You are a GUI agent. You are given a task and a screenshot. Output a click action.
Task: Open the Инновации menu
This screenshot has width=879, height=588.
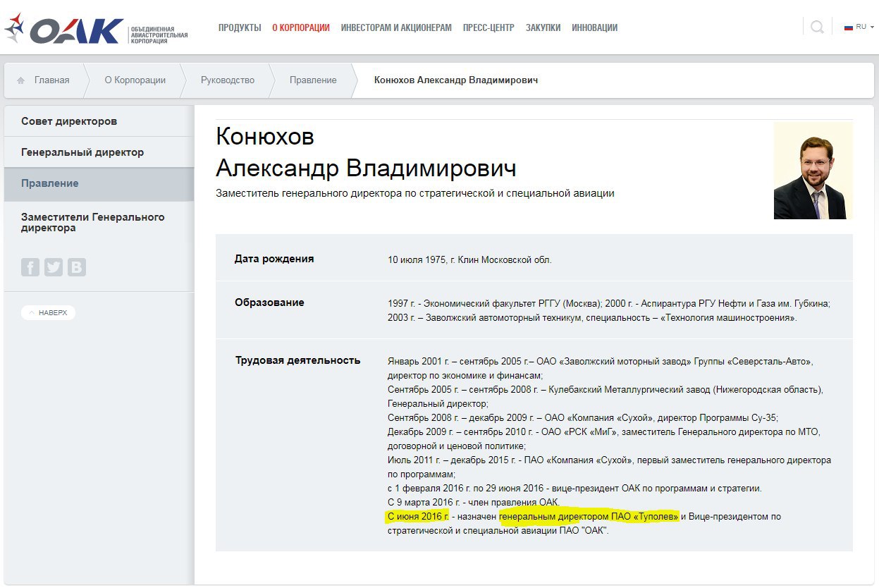(x=595, y=28)
